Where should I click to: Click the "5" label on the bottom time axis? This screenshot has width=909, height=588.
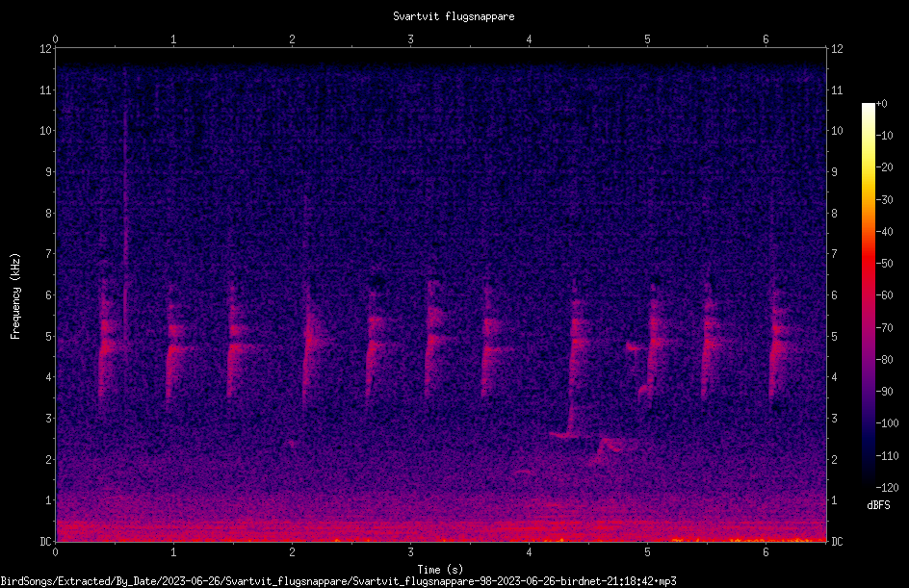pyautogui.click(x=647, y=552)
